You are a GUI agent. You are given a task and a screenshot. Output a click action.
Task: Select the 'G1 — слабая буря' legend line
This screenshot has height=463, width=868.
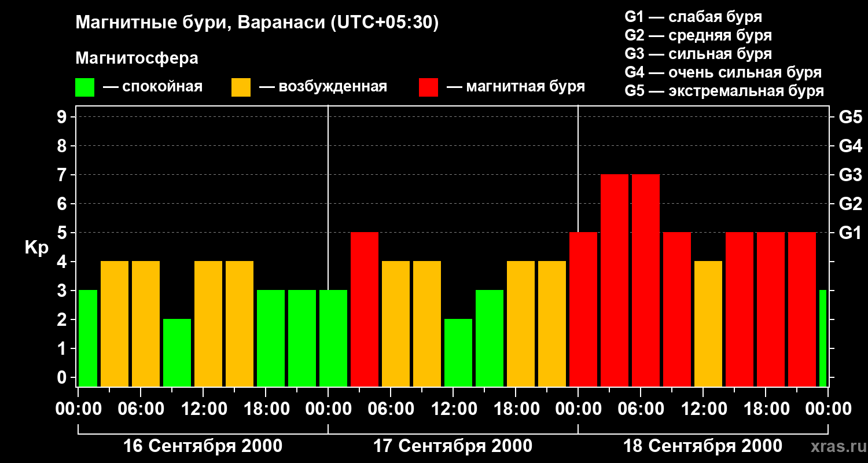click(693, 17)
